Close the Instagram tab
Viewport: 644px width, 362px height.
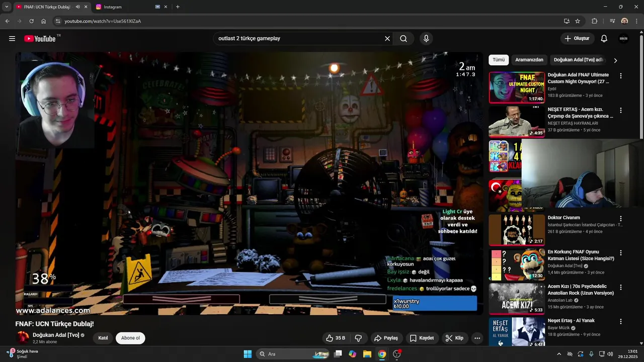tap(165, 7)
